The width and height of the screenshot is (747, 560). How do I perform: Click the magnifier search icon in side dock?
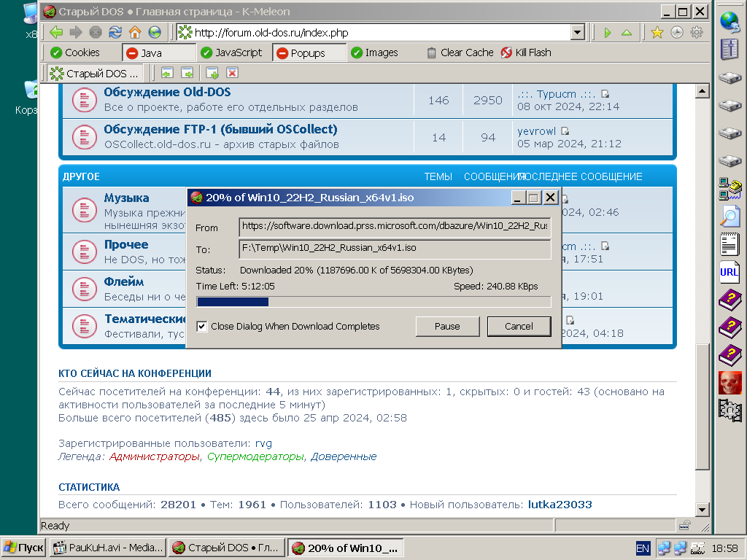point(729,215)
